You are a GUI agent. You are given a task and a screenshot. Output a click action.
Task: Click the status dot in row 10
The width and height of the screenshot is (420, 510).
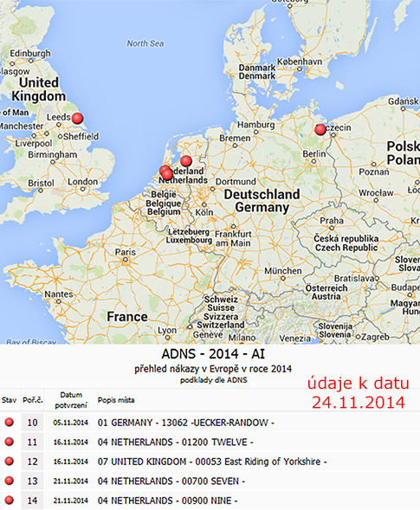tap(10, 423)
